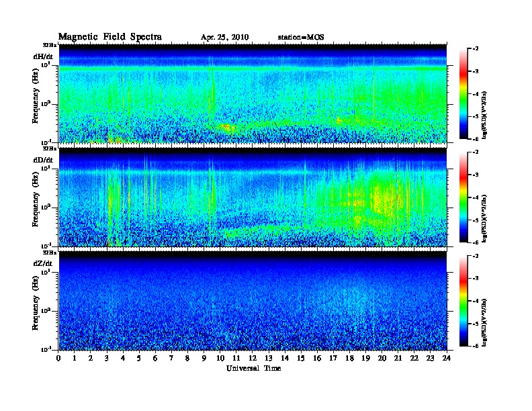The height and width of the screenshot is (411, 532).
Task: Click the color scale bar beside dD/dt plot
Action: pyautogui.click(x=463, y=197)
